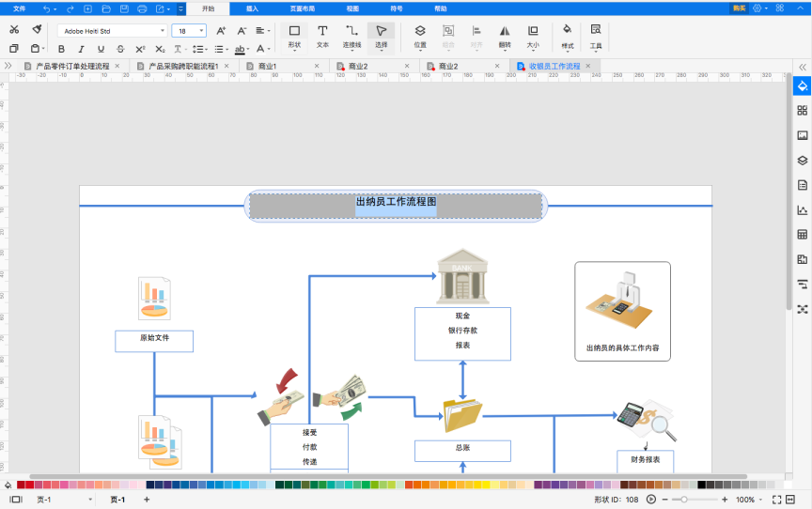Viewport: 812px width, 509px height.
Task: Toggle Italic formatting
Action: tap(82, 49)
